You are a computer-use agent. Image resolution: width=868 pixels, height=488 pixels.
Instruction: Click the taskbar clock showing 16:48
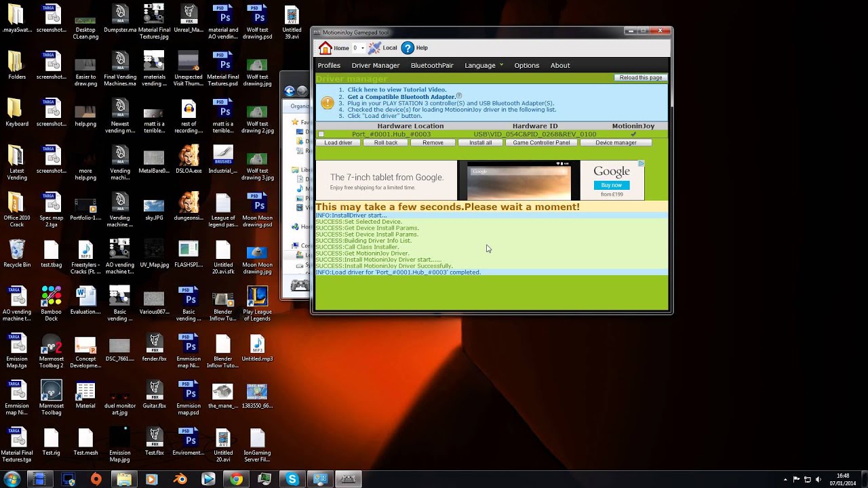pyautogui.click(x=843, y=479)
